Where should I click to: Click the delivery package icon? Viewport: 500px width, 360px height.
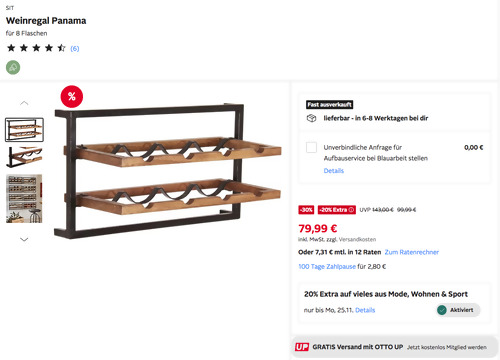(311, 118)
